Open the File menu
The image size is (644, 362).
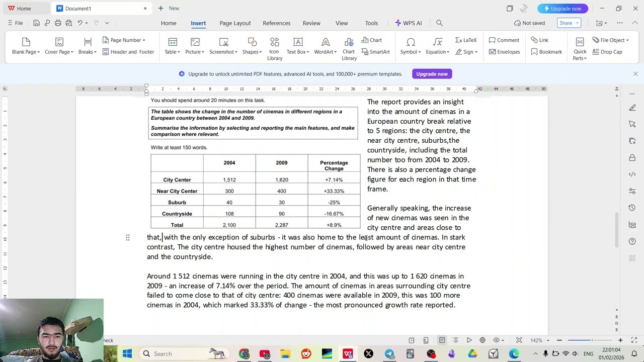(x=15, y=23)
